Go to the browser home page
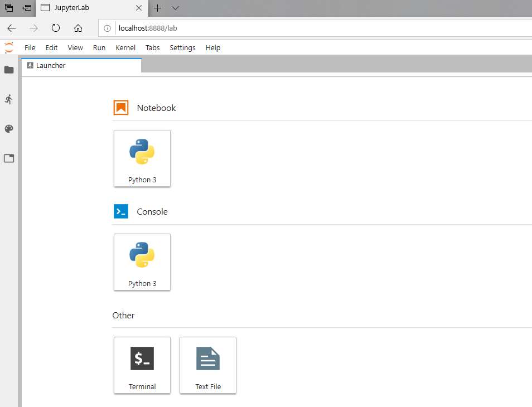Image resolution: width=532 pixels, height=407 pixels. (x=78, y=28)
